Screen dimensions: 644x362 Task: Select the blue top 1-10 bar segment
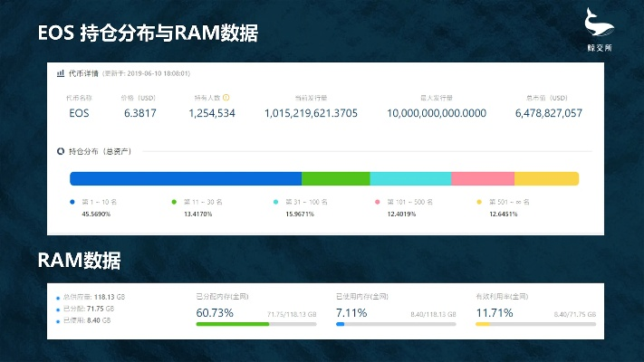click(x=186, y=178)
